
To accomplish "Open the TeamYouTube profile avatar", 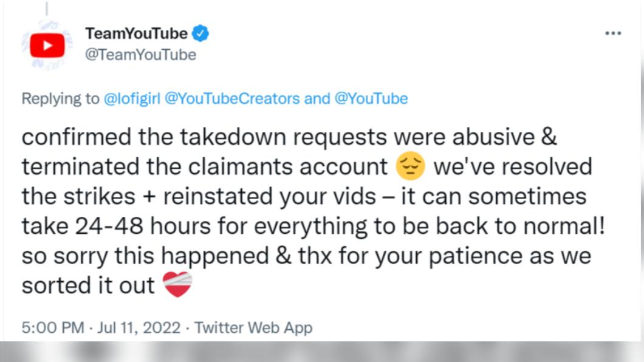I will (x=47, y=45).
